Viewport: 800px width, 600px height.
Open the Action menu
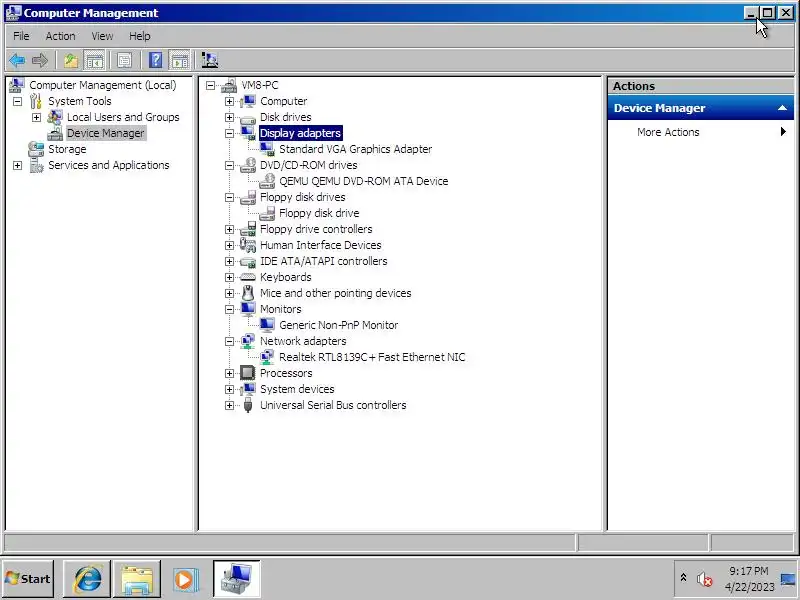(60, 36)
